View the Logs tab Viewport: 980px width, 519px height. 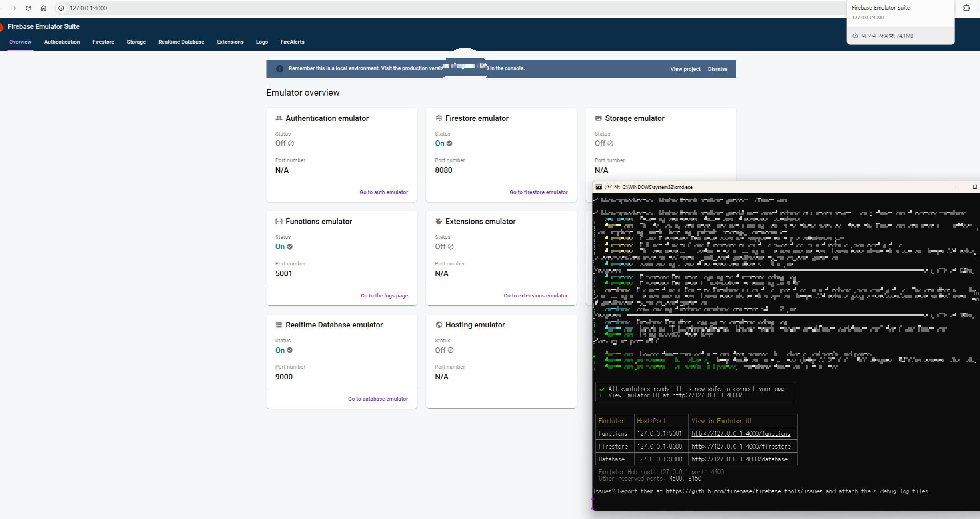tap(262, 42)
